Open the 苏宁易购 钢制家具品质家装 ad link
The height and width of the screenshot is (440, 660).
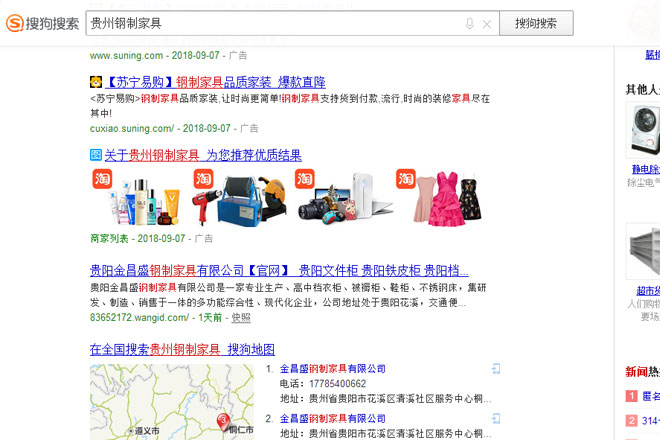click(x=215, y=82)
